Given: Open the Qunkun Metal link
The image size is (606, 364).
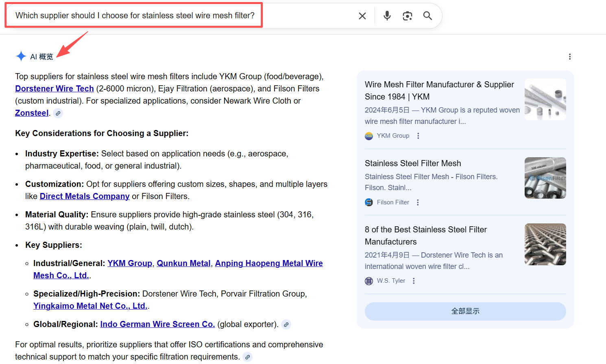Looking at the screenshot, I should 183,263.
